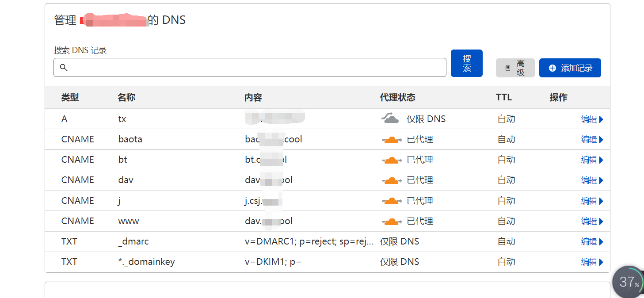The image size is (644, 298).
Task: Click the orange proxy cloud for baota record
Action: [x=392, y=140]
